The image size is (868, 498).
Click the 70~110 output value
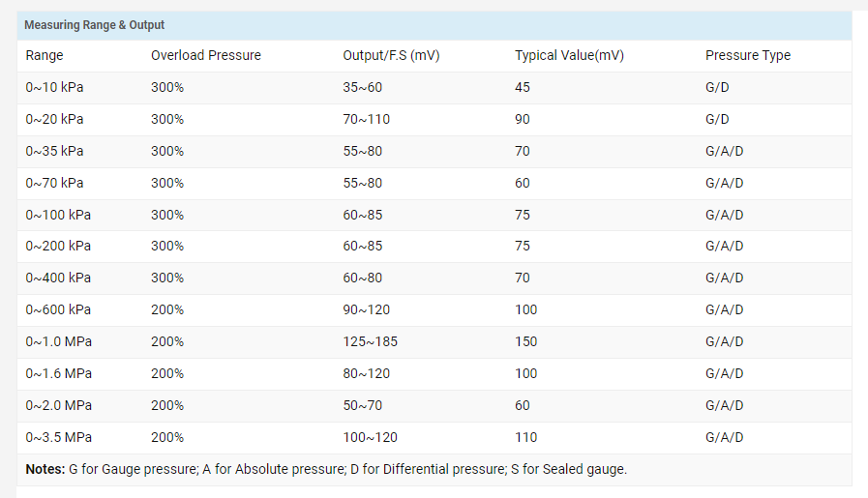(x=366, y=119)
